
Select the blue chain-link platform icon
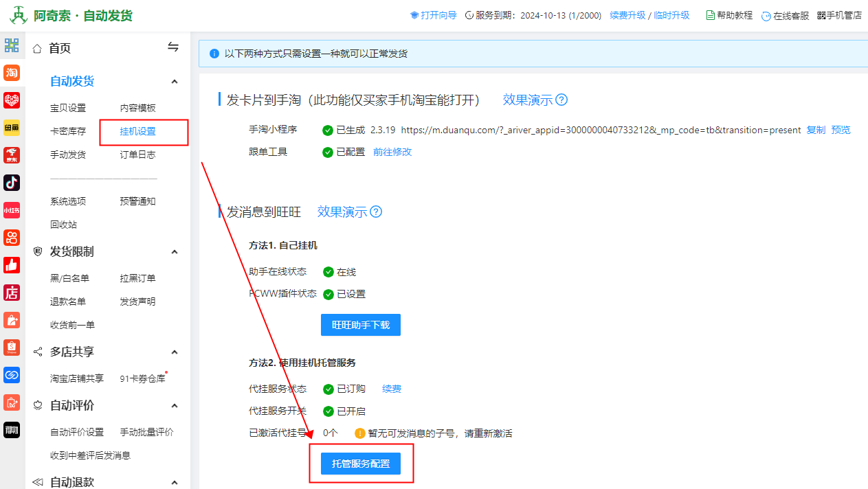[x=12, y=375]
